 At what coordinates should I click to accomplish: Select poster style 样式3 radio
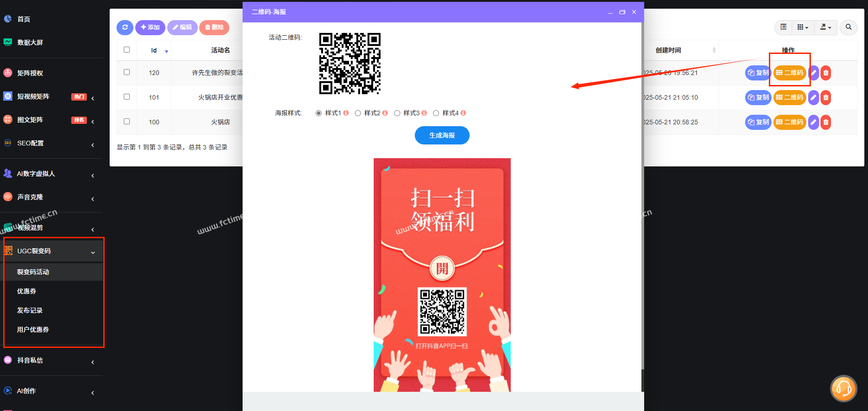click(x=397, y=113)
